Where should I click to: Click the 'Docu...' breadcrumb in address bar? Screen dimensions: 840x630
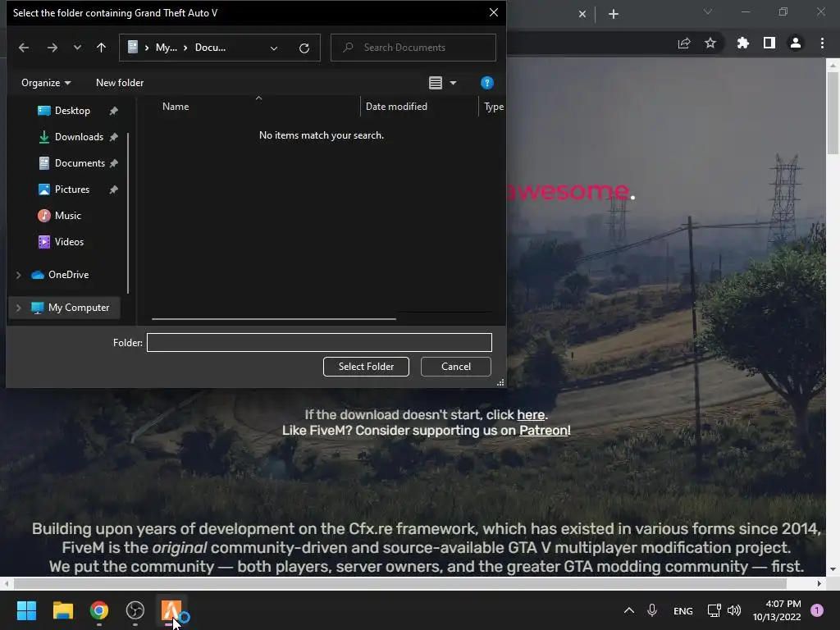210,48
